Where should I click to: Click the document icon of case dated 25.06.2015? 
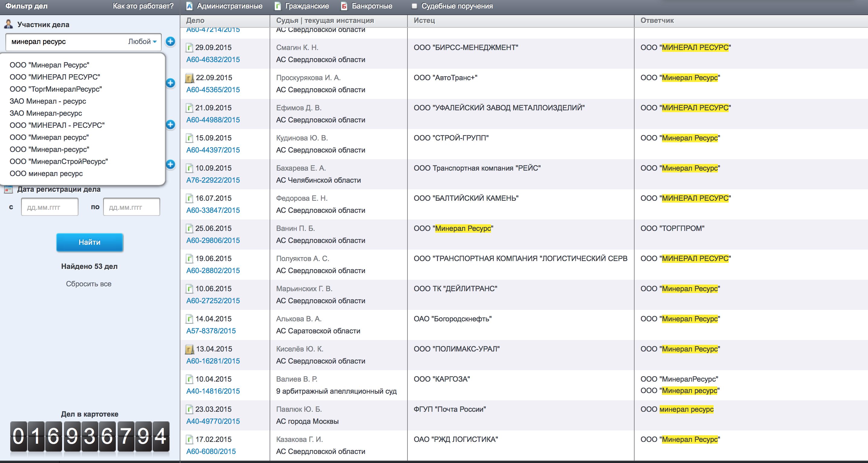(x=189, y=228)
